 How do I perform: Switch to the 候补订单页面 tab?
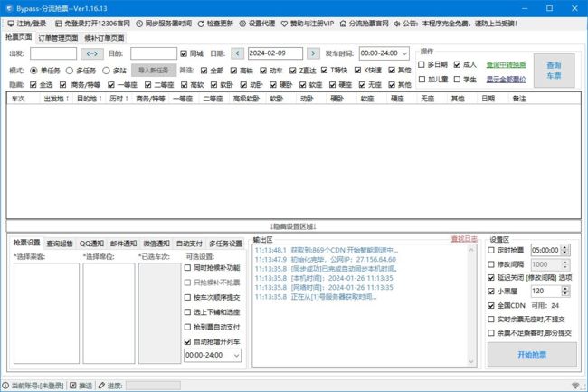click(x=104, y=38)
